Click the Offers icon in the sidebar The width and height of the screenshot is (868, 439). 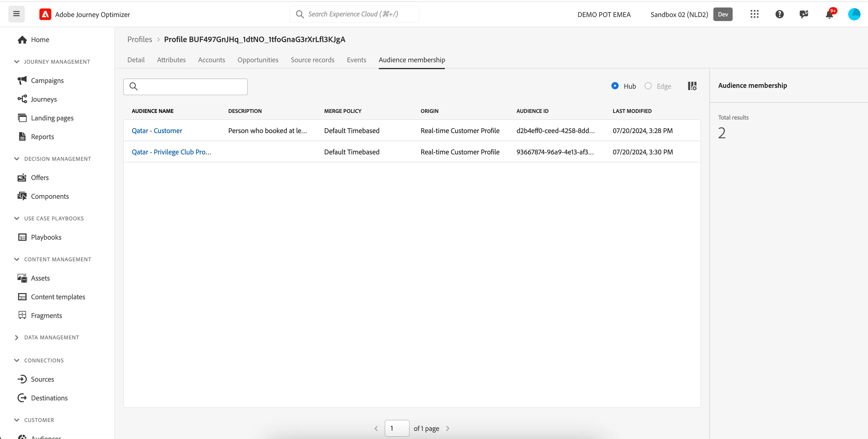pos(22,177)
